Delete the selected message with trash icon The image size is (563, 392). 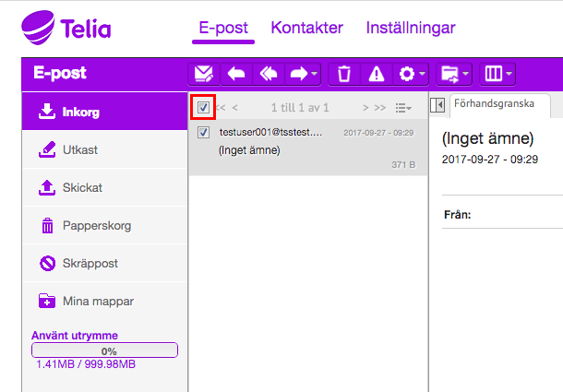[x=344, y=74]
